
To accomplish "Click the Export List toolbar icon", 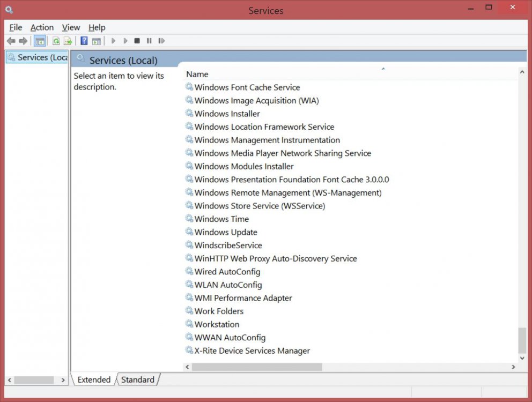I will tap(68, 41).
